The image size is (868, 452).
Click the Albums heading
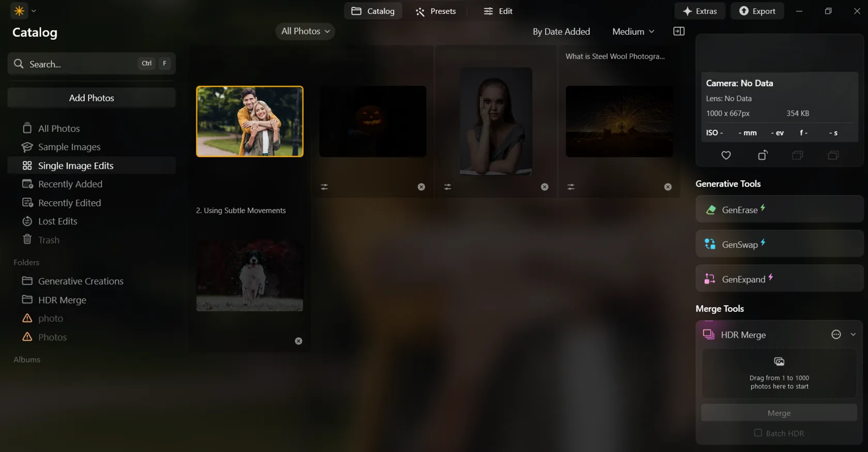point(27,359)
